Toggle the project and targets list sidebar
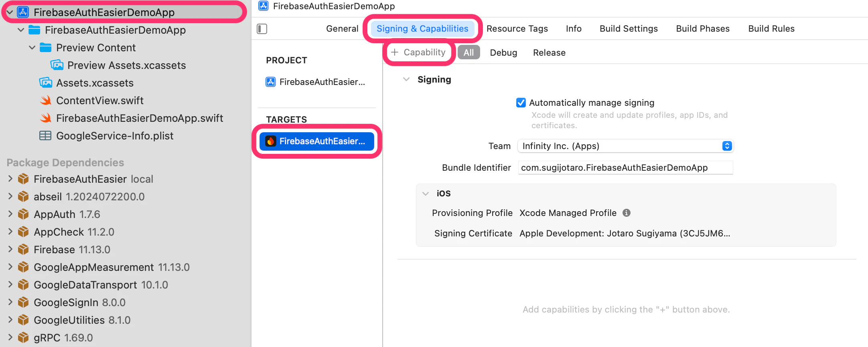The height and width of the screenshot is (347, 868). tap(262, 29)
